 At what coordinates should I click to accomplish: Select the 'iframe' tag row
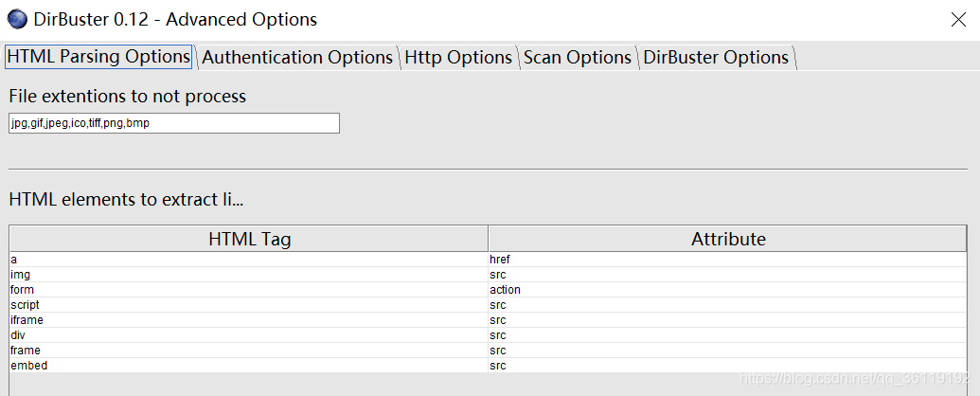[x=248, y=320]
